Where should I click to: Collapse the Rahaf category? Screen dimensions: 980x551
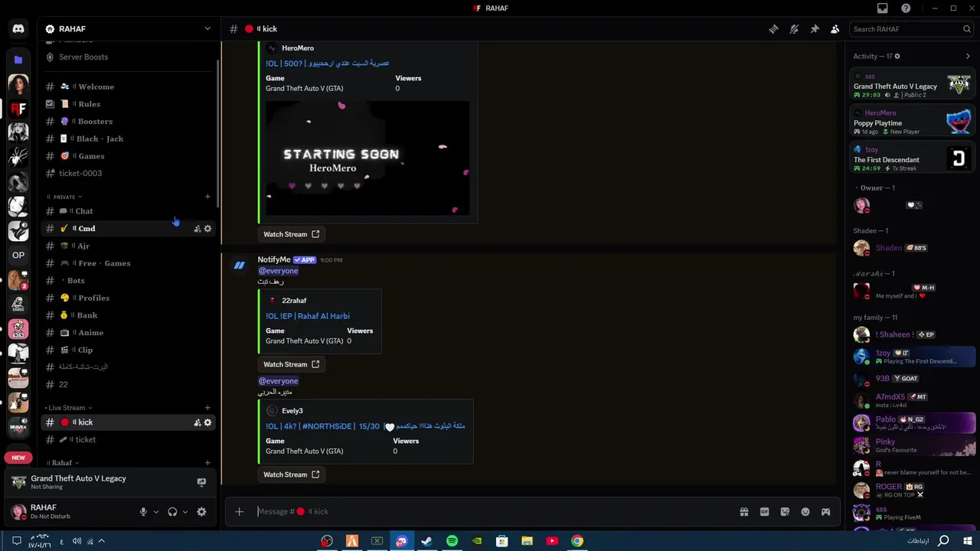coord(64,463)
